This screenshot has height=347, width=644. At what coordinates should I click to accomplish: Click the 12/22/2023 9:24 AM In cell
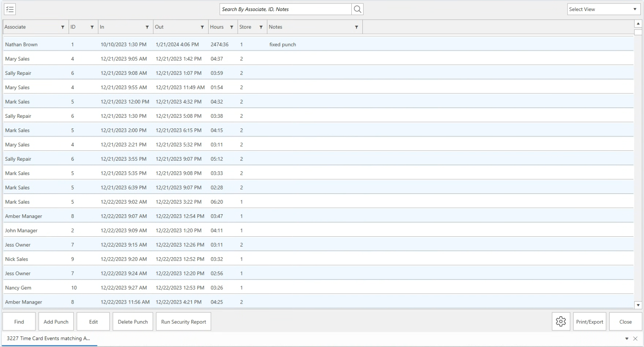click(124, 273)
